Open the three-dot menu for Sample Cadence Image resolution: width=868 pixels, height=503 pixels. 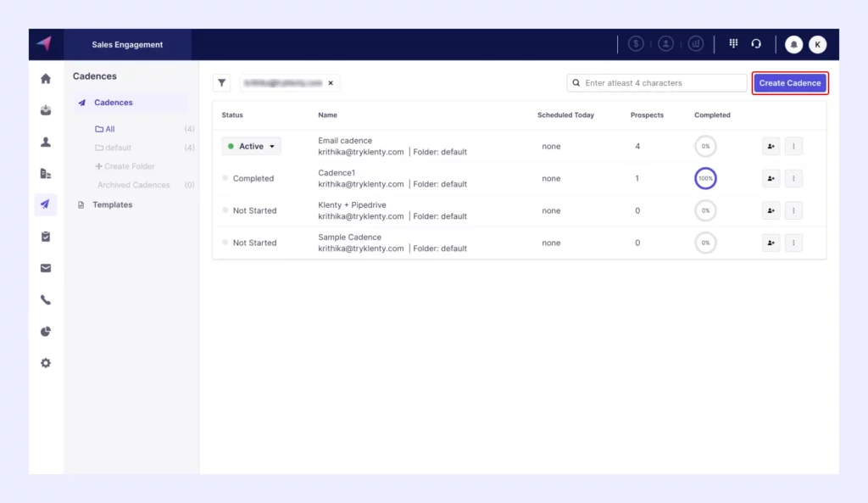(x=793, y=243)
